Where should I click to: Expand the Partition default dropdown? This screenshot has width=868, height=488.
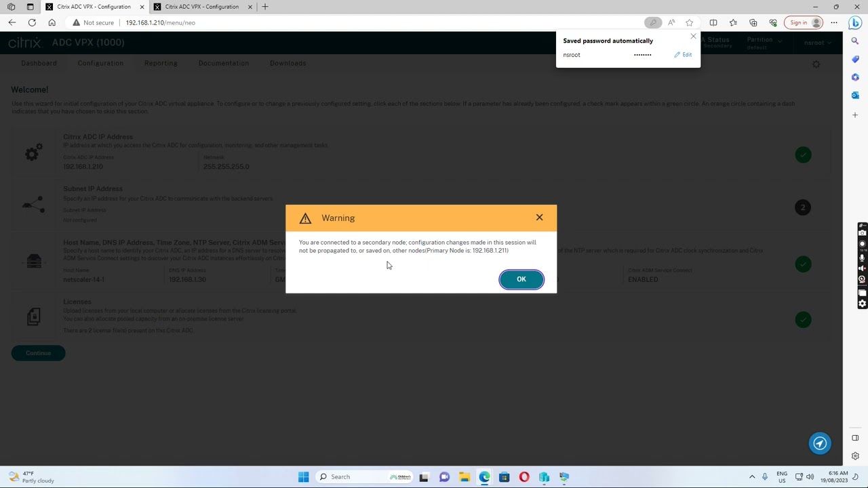click(764, 43)
